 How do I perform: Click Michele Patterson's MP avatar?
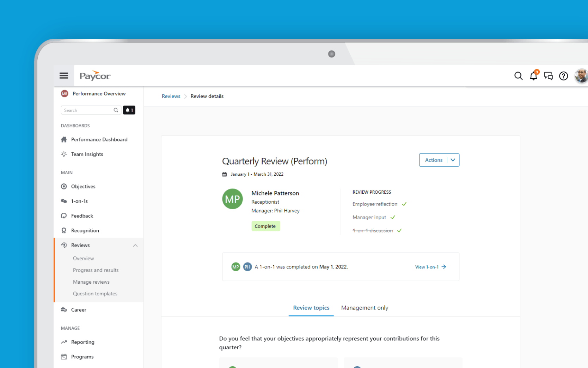pos(232,199)
